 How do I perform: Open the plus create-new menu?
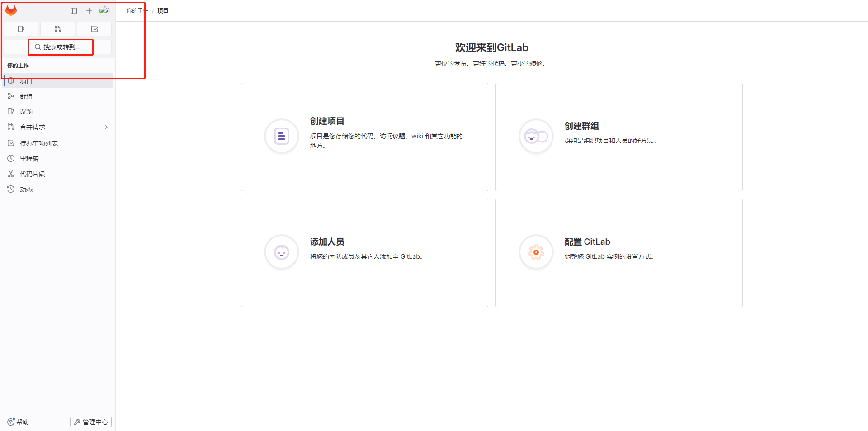click(x=89, y=11)
